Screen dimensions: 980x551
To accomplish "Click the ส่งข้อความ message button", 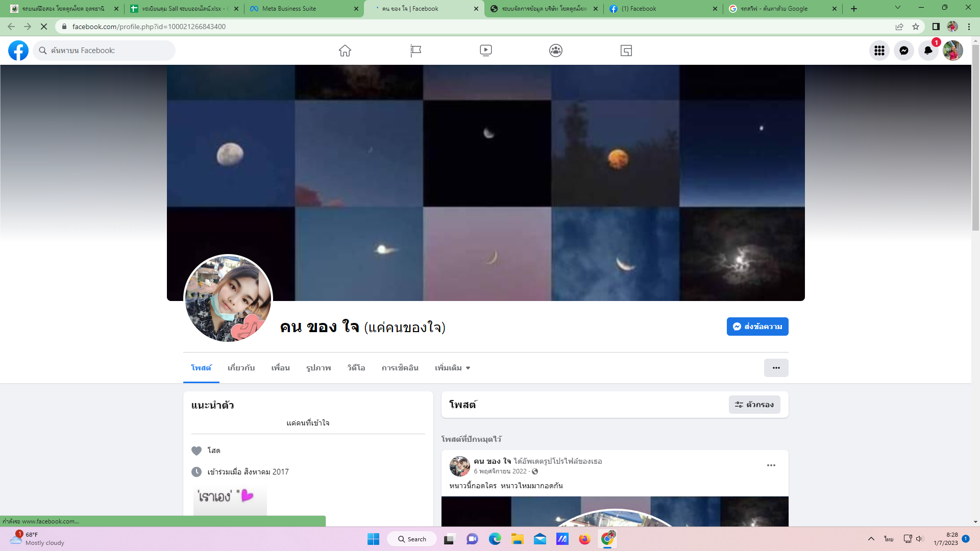I will point(757,327).
